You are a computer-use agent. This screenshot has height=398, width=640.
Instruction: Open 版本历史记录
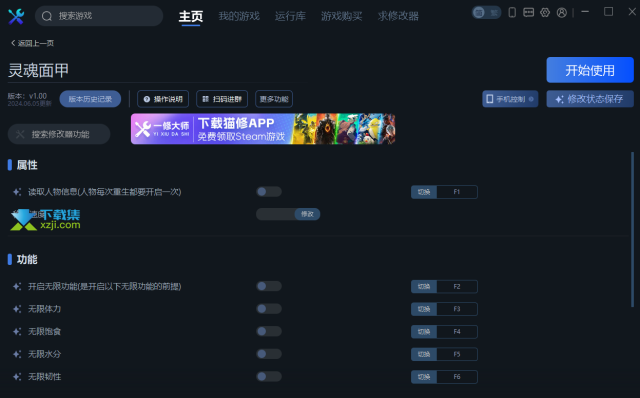90,99
